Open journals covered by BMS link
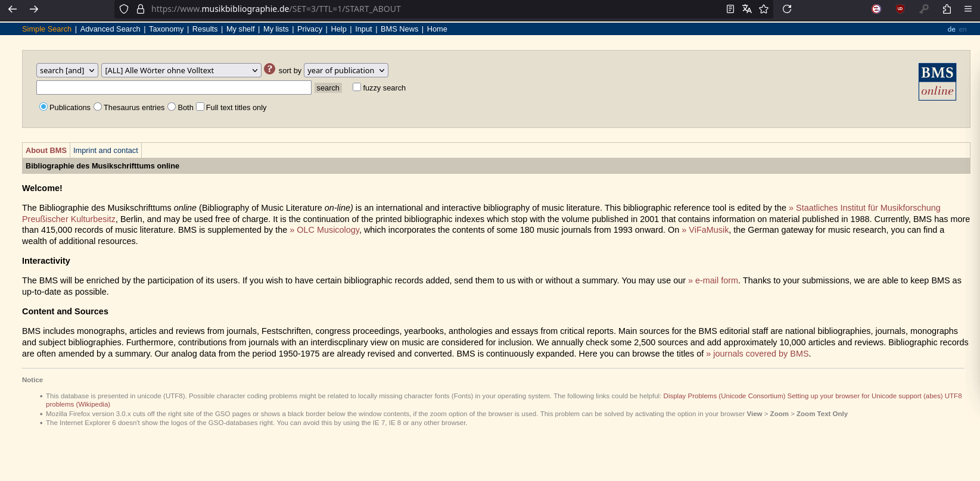 click(x=757, y=354)
